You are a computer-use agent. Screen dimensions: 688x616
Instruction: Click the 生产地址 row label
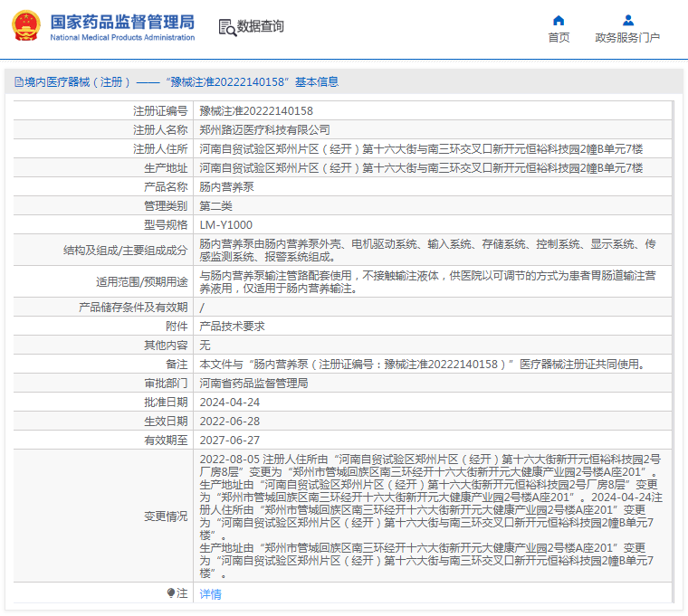point(166,168)
